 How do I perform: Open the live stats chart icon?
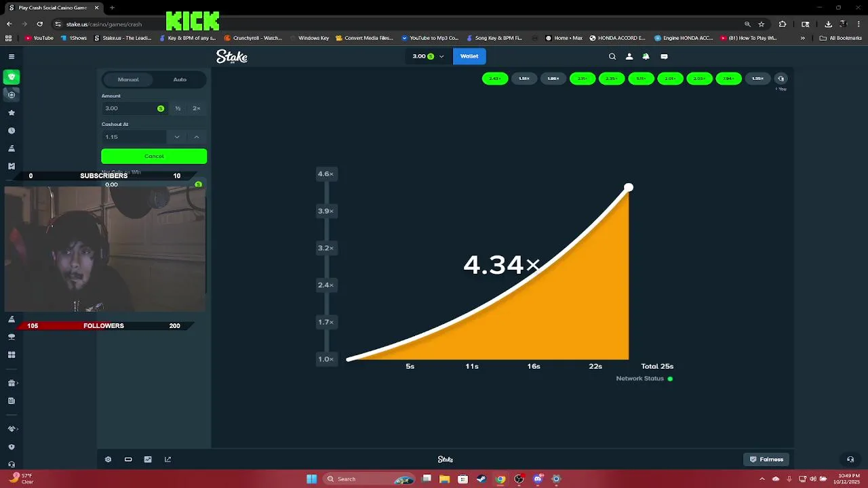(x=148, y=460)
